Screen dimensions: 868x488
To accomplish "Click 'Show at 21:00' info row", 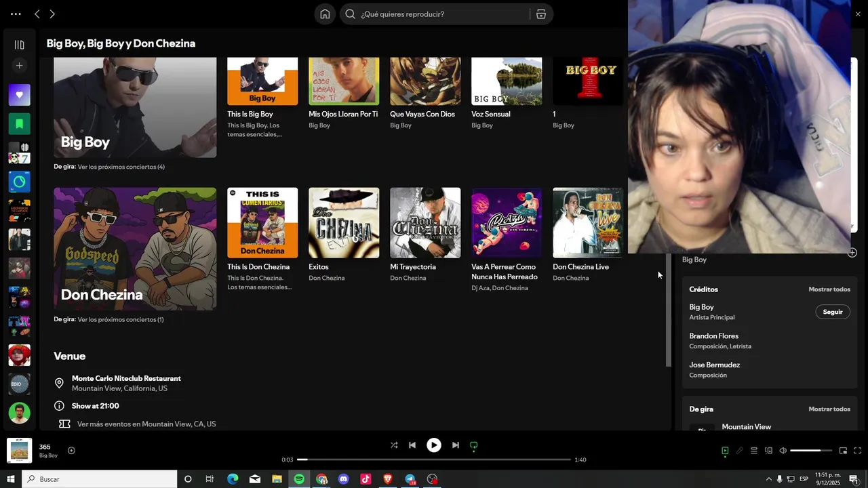I will (x=95, y=406).
